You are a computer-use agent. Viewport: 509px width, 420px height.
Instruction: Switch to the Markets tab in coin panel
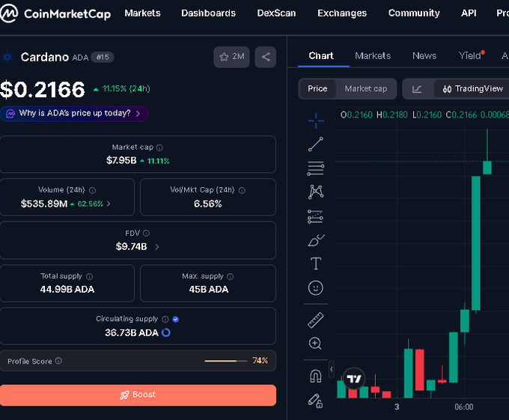[373, 56]
